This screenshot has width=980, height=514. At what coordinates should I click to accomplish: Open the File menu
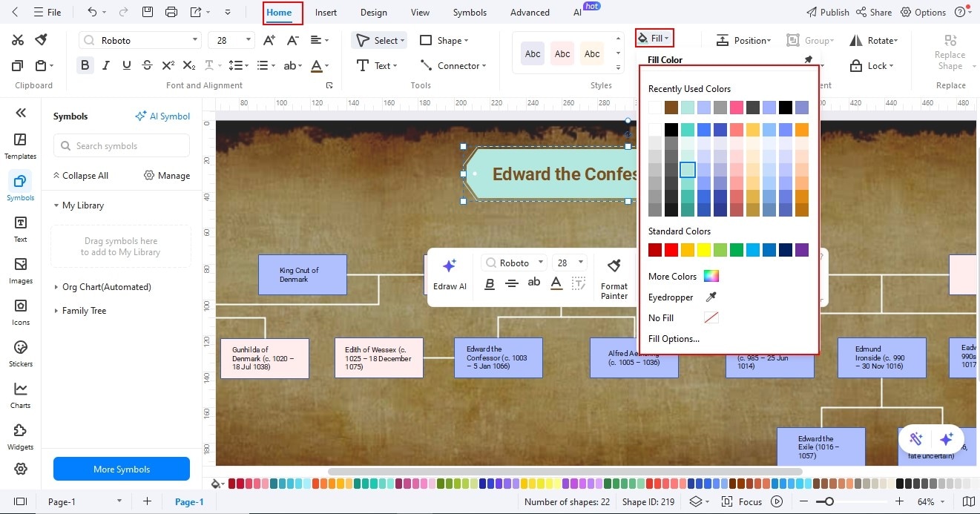pos(47,12)
